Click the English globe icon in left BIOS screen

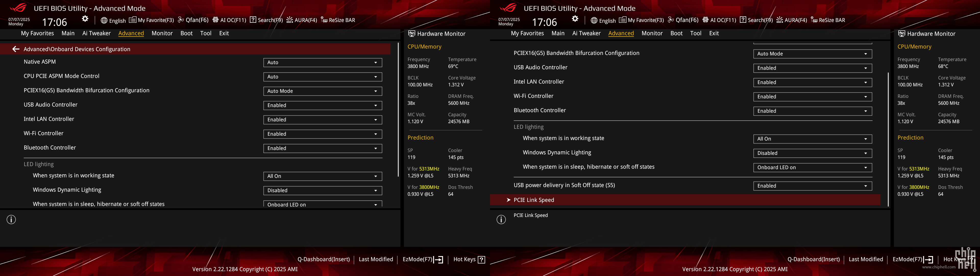104,20
